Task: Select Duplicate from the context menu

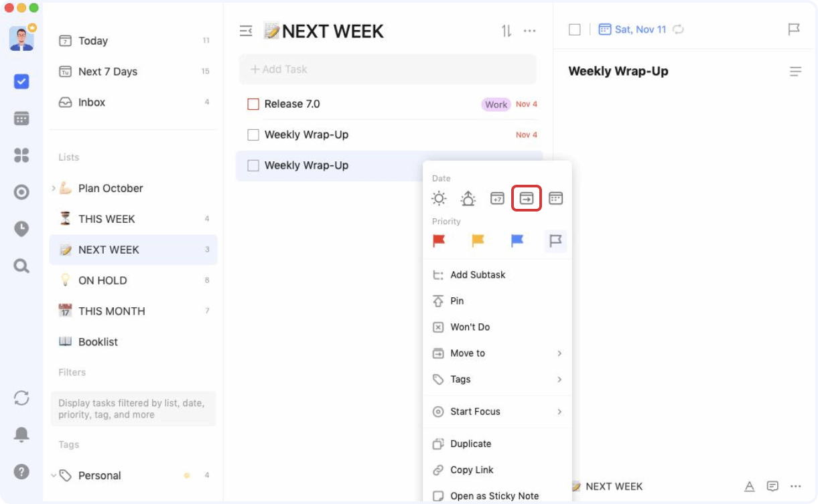Action: click(470, 444)
